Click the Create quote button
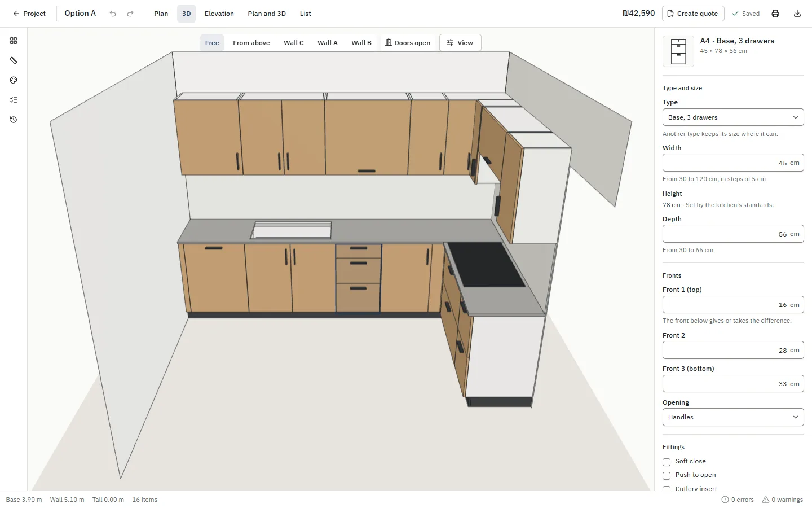 point(693,14)
